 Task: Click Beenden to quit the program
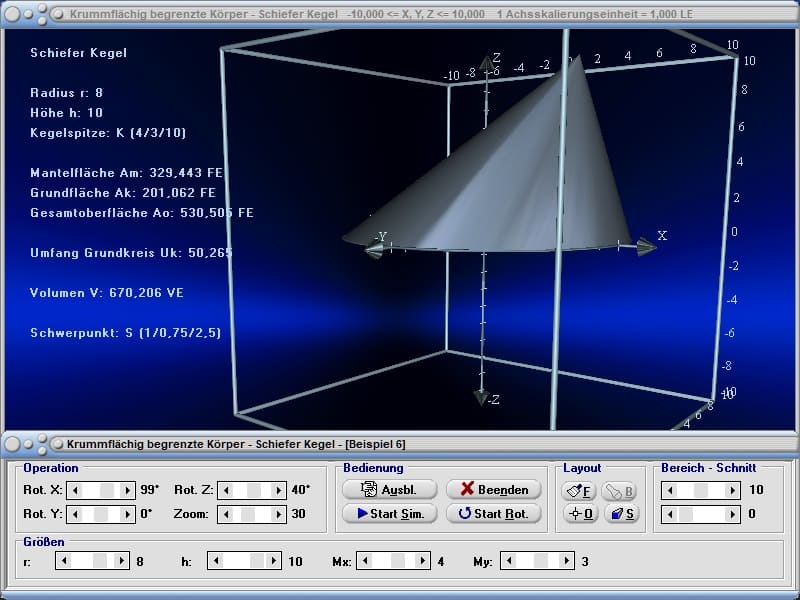point(493,489)
